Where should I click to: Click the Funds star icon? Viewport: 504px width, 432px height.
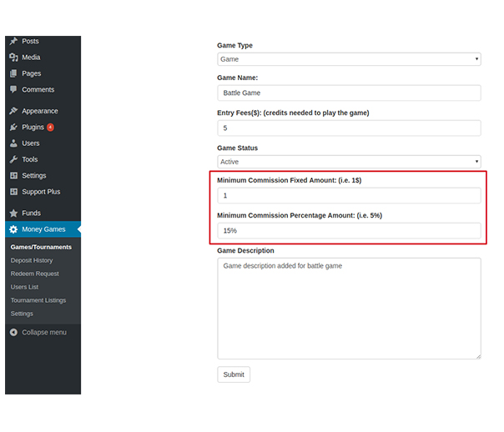tap(13, 213)
